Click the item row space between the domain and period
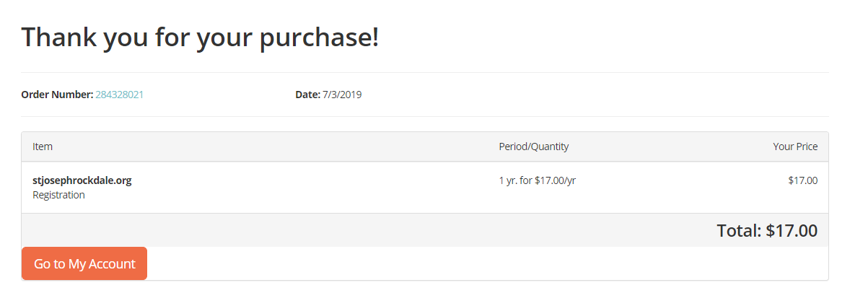 (310, 186)
